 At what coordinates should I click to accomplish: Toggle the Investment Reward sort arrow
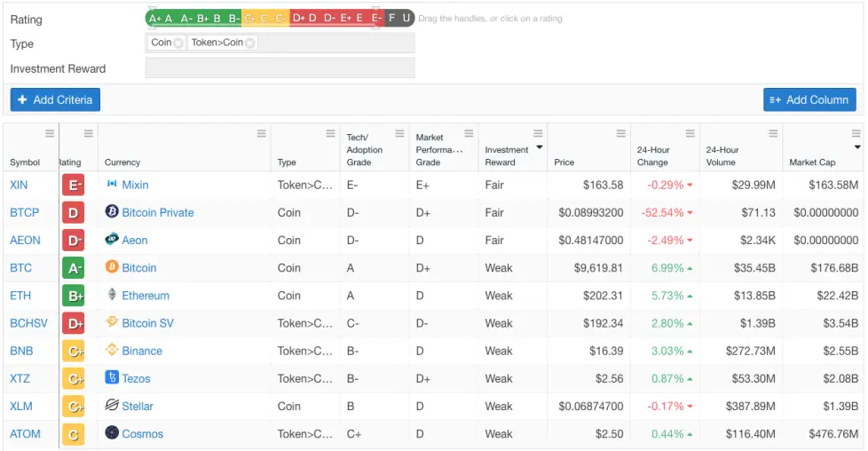click(x=540, y=147)
